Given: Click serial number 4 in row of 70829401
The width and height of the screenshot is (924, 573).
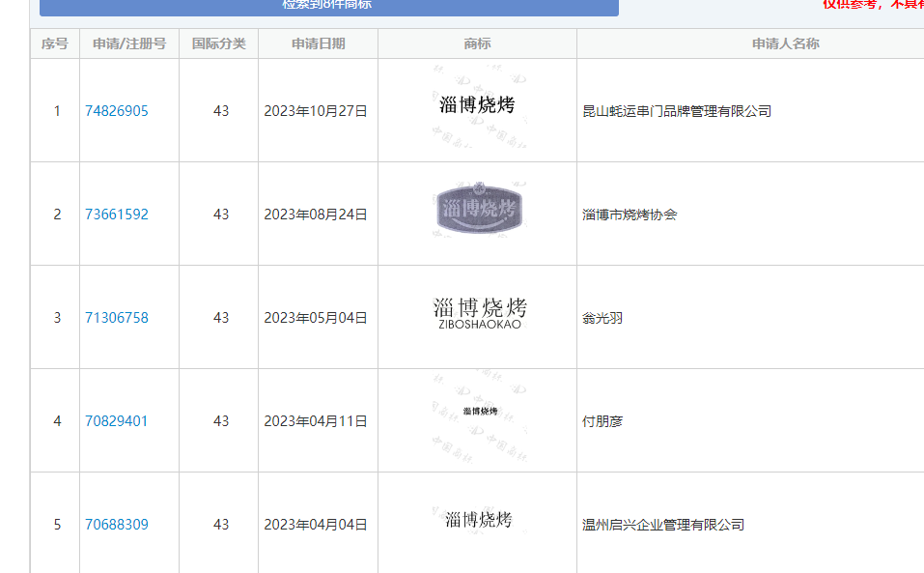Looking at the screenshot, I should point(57,421).
